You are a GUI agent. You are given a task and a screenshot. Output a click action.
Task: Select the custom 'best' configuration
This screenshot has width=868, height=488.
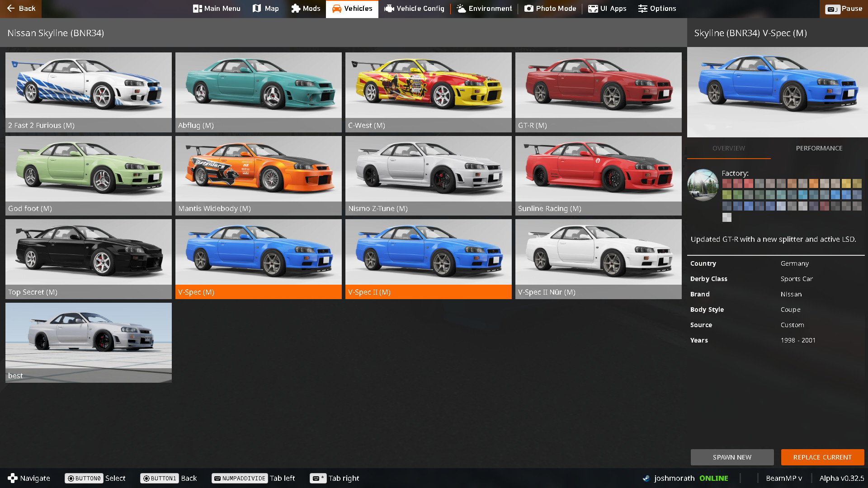(x=89, y=343)
